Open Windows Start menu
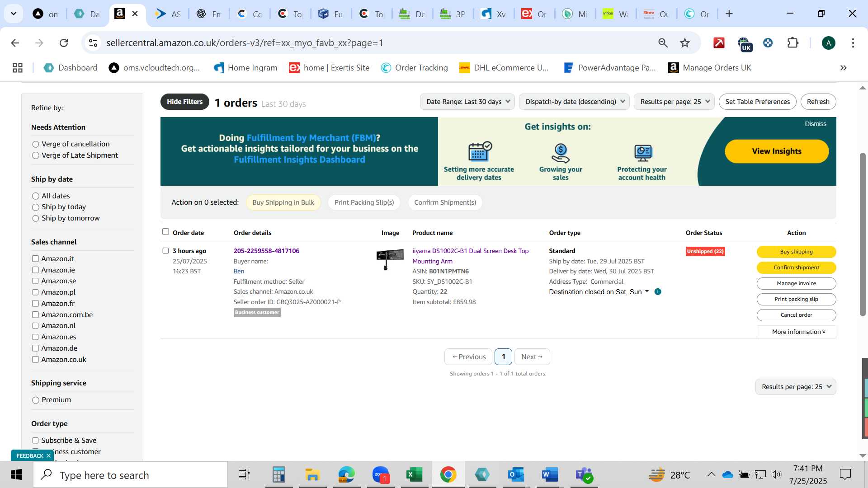This screenshot has width=868, height=488. [x=16, y=475]
